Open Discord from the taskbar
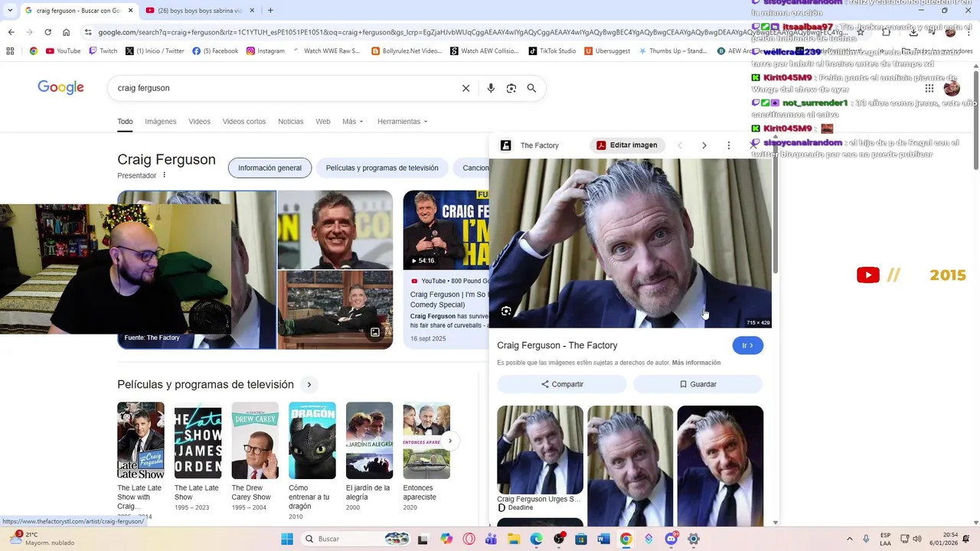The width and height of the screenshot is (980, 551). click(671, 539)
